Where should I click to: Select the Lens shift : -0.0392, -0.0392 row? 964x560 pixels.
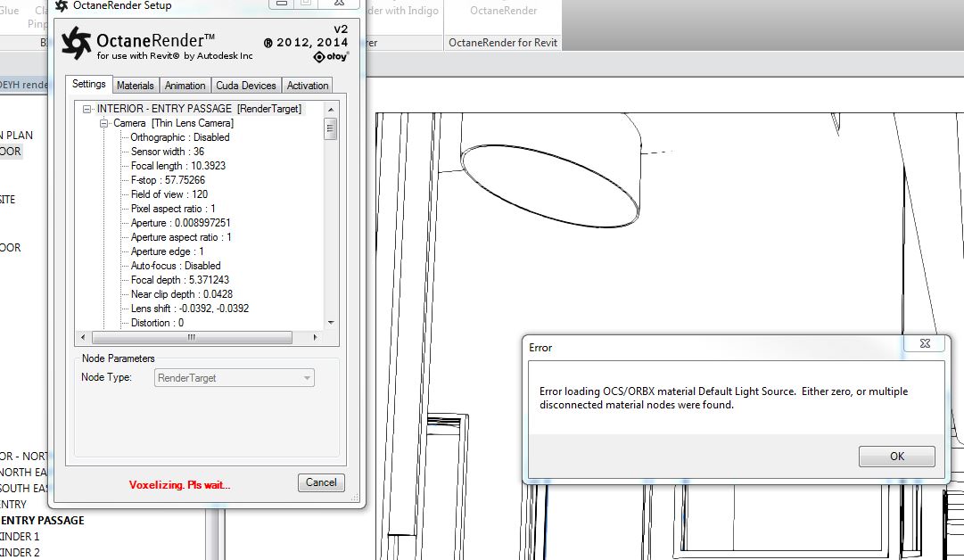click(190, 309)
